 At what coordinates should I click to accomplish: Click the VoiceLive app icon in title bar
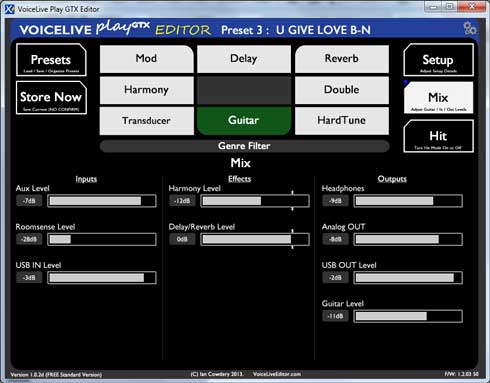10,9
